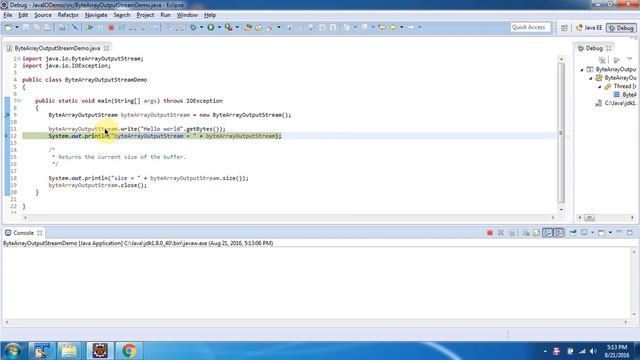Terminate the debug session from main toolbar
Image resolution: width=640 pixels, height=360 pixels.
111,27
